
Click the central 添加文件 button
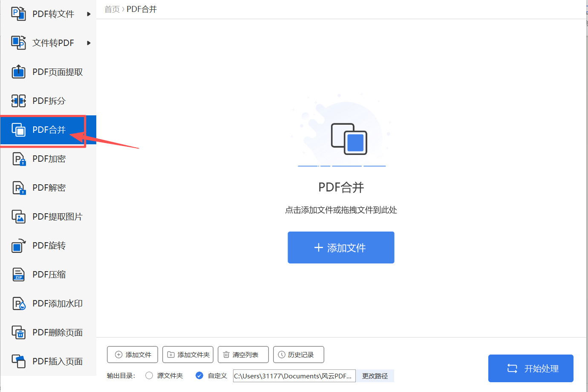[341, 247]
